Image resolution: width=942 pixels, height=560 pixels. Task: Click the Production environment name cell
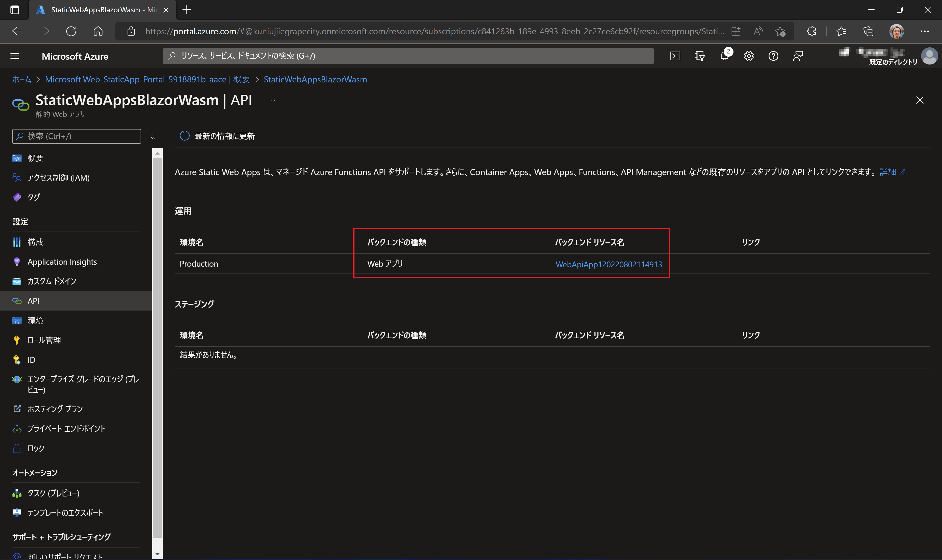pos(199,264)
